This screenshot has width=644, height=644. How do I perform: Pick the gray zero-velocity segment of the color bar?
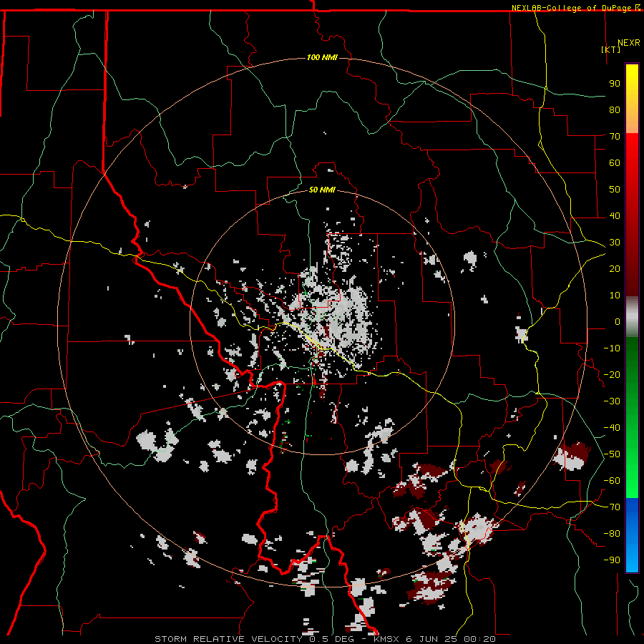[632, 317]
